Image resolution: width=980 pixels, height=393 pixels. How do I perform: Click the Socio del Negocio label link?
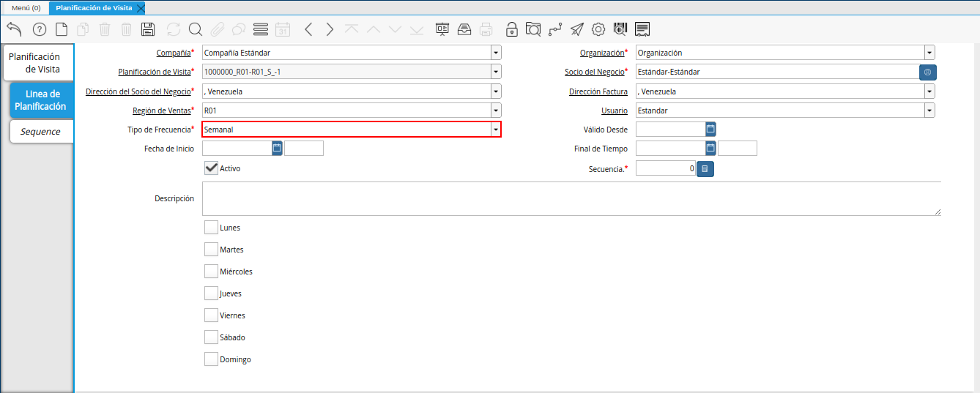pos(595,72)
